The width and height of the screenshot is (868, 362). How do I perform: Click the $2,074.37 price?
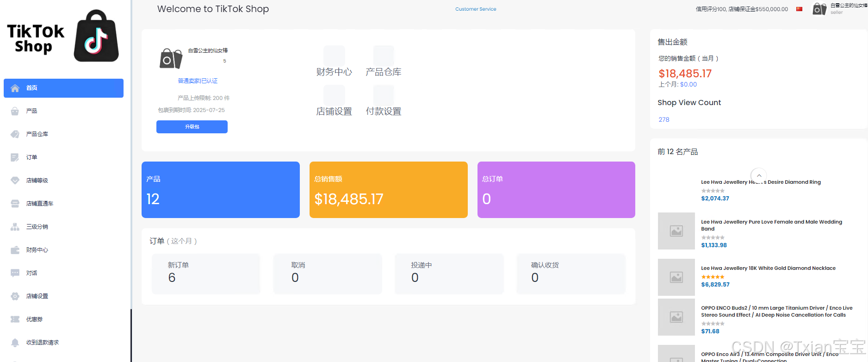[x=715, y=199]
